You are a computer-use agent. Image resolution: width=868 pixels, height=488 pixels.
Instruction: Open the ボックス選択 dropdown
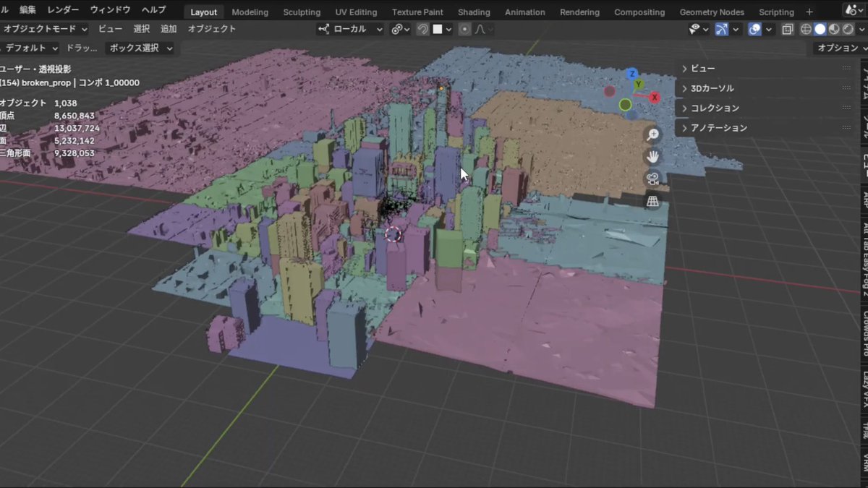click(140, 48)
